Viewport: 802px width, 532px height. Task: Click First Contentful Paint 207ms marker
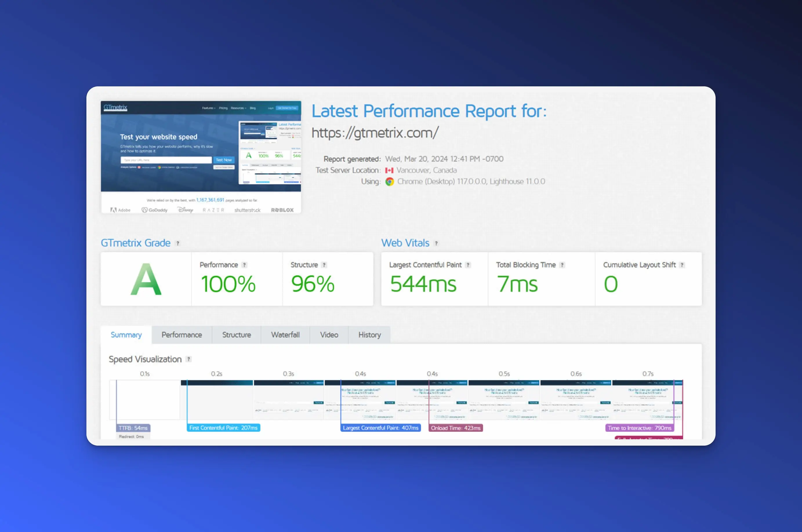[x=223, y=428]
